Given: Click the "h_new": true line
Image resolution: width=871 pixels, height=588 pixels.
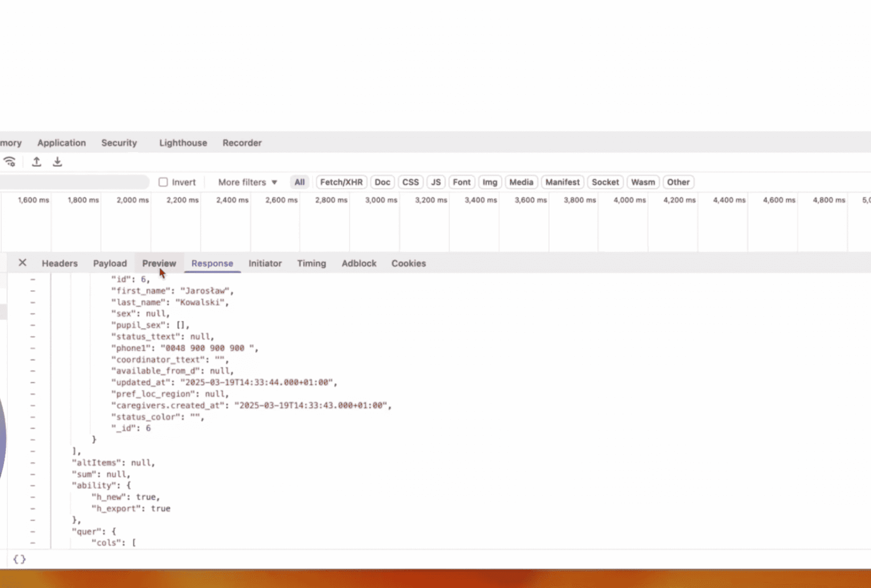Looking at the screenshot, I should 126,497.
